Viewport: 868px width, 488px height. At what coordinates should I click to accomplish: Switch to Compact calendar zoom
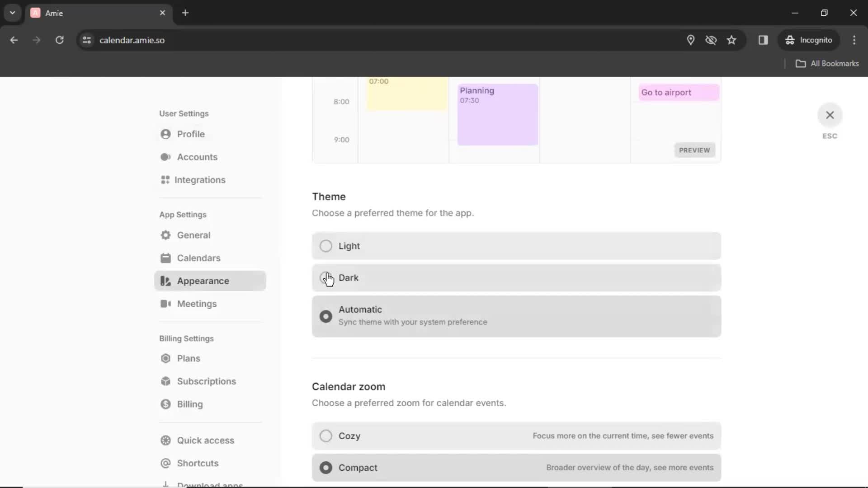coord(325,468)
